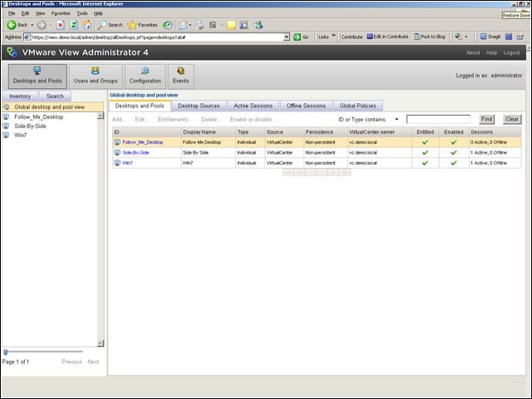The image size is (532, 399).
Task: Open Desktops and Pools section
Action: [x=37, y=76]
